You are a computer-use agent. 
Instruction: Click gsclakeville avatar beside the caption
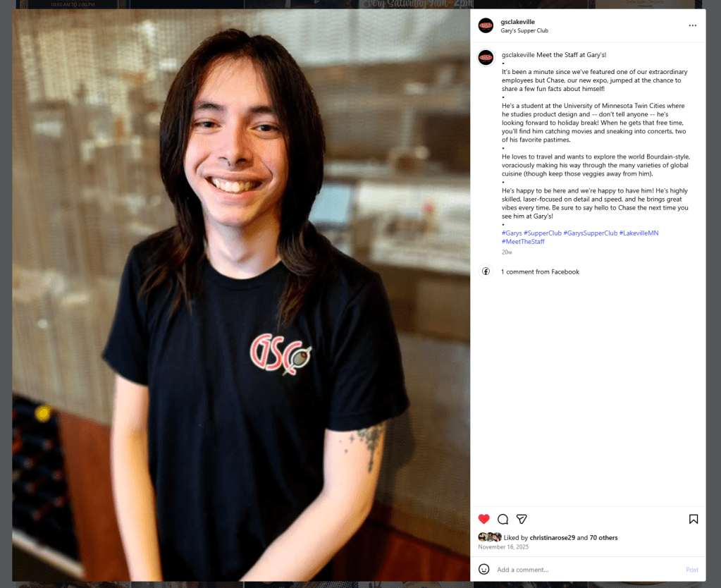(486, 58)
